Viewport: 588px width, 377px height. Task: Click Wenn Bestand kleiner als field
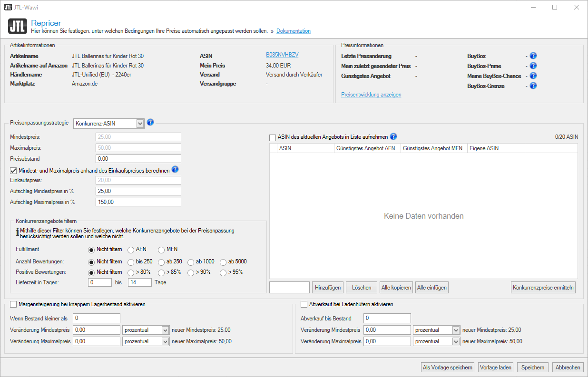pos(97,319)
